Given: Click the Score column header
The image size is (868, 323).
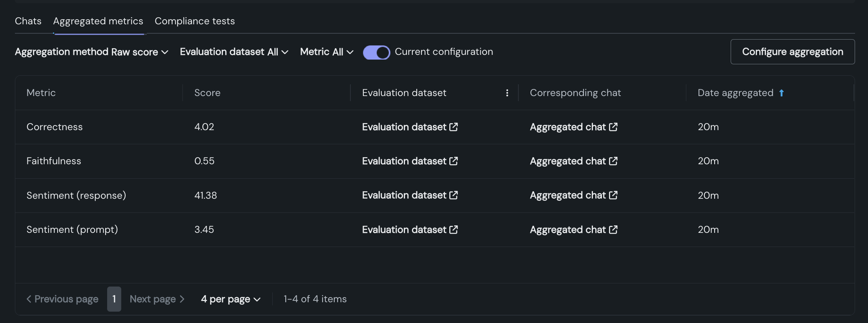Looking at the screenshot, I should (x=207, y=93).
